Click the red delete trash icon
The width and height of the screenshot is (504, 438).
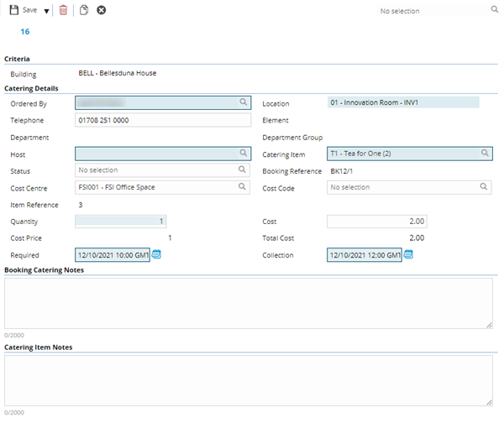click(63, 10)
